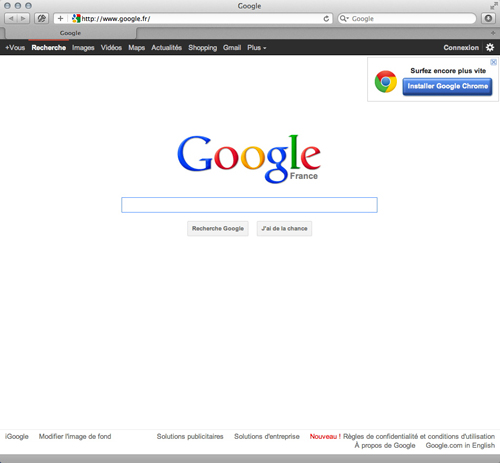Open the Connexion sign-in link

pos(461,48)
